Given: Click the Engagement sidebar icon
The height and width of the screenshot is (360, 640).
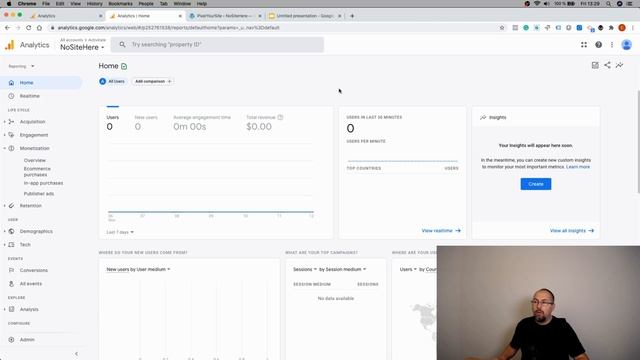Looking at the screenshot, I should click(x=11, y=135).
